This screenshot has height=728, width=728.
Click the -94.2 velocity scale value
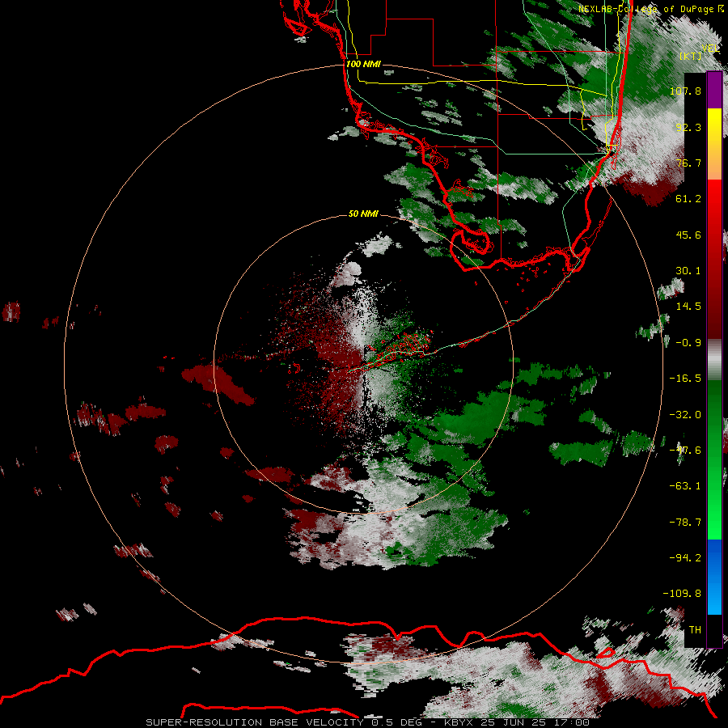pos(685,558)
